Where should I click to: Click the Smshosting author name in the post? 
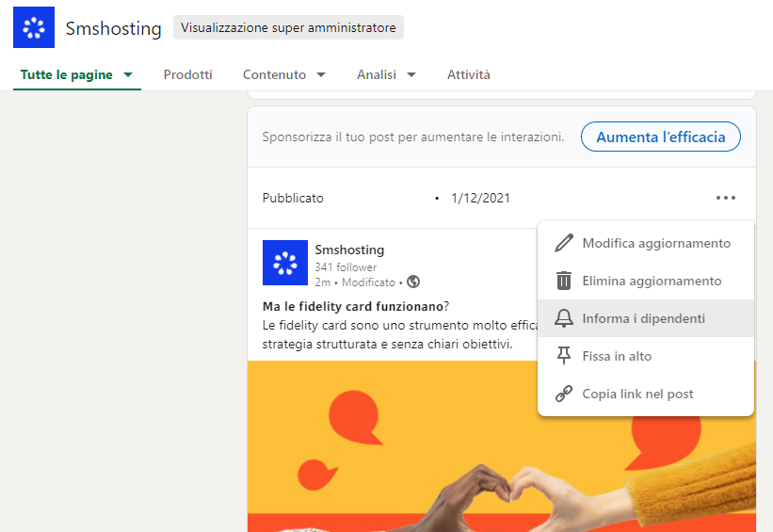[x=349, y=250]
